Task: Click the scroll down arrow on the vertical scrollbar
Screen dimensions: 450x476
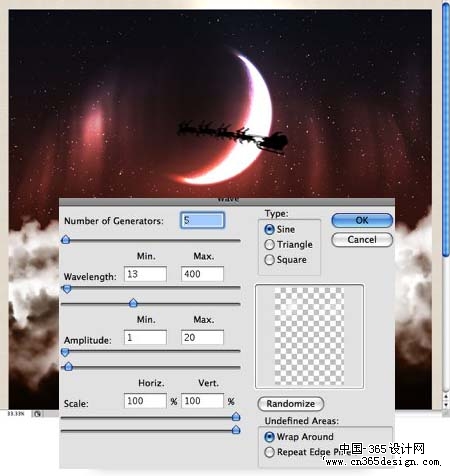Action: pyautogui.click(x=446, y=404)
